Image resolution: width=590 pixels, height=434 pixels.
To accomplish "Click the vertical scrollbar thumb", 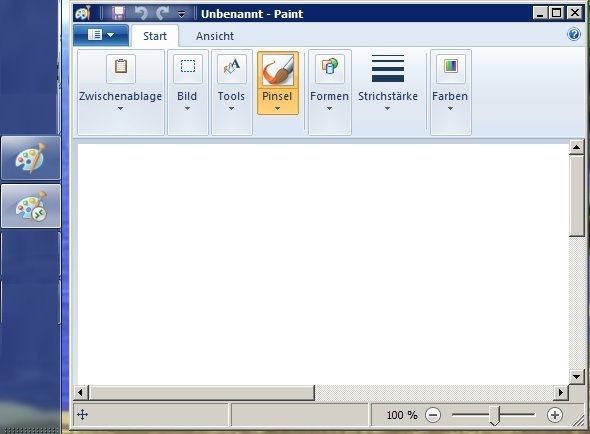I will pyautogui.click(x=576, y=195).
